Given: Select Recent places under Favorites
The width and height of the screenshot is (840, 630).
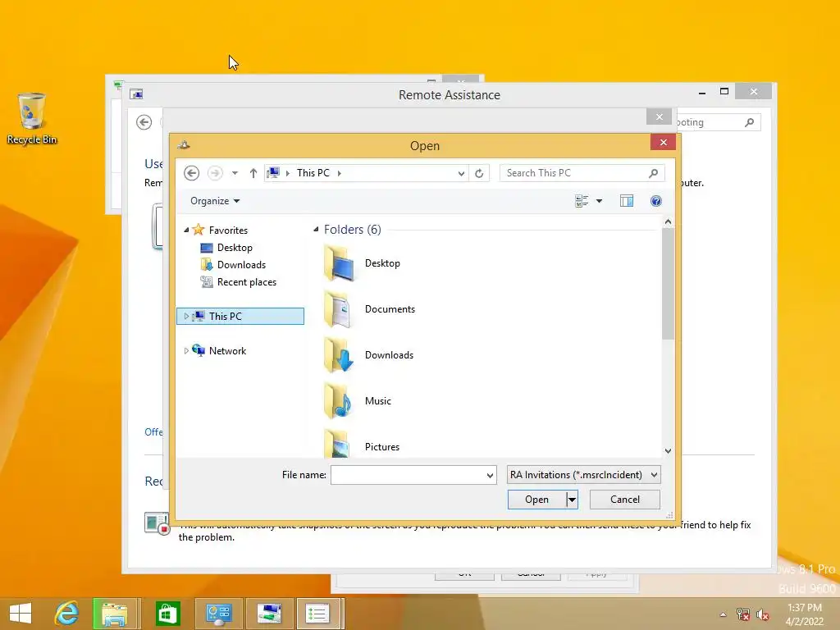Looking at the screenshot, I should pyautogui.click(x=246, y=282).
